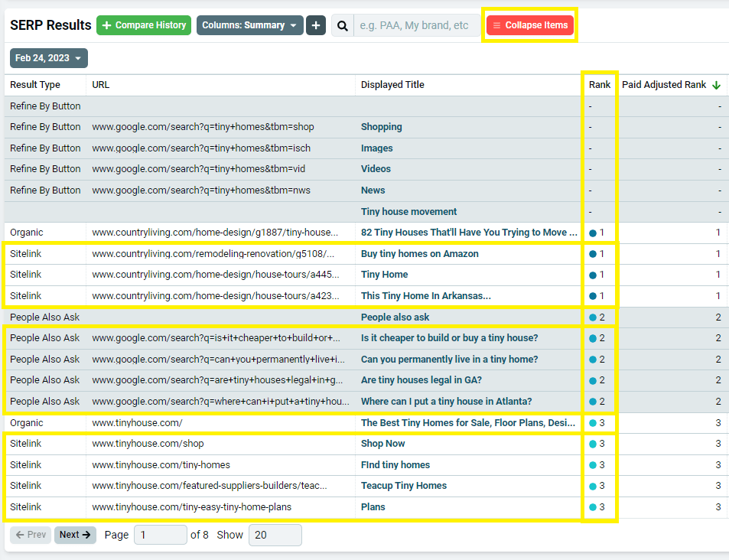The image size is (729, 560).
Task: Open the Tiny house movement link
Action: tap(408, 212)
